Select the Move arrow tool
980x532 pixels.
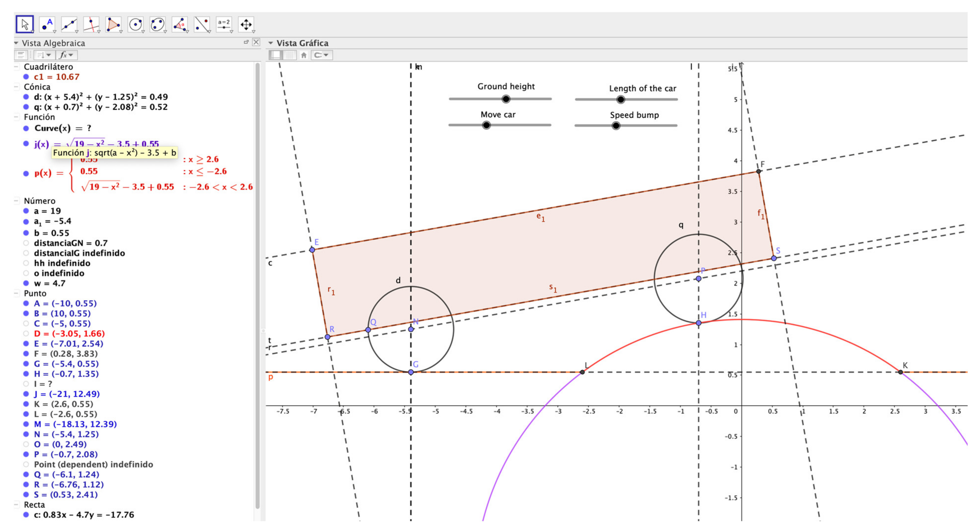(x=25, y=24)
